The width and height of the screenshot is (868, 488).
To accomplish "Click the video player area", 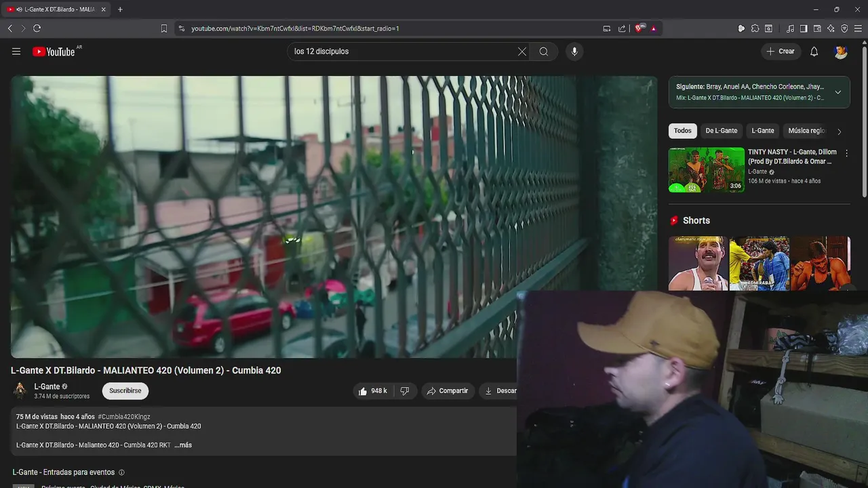I will click(x=334, y=217).
